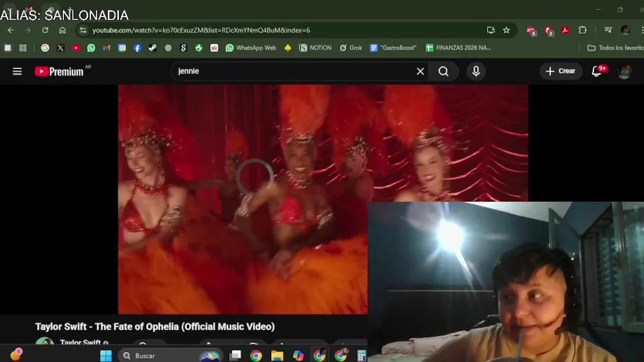The width and height of the screenshot is (644, 362).
Task: Open the Extensions puzzle menu
Action: tap(583, 30)
